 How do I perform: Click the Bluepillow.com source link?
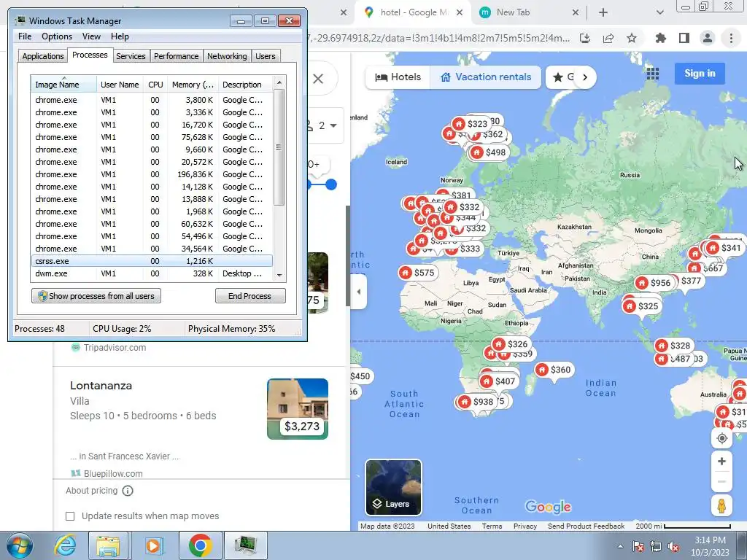(113, 474)
